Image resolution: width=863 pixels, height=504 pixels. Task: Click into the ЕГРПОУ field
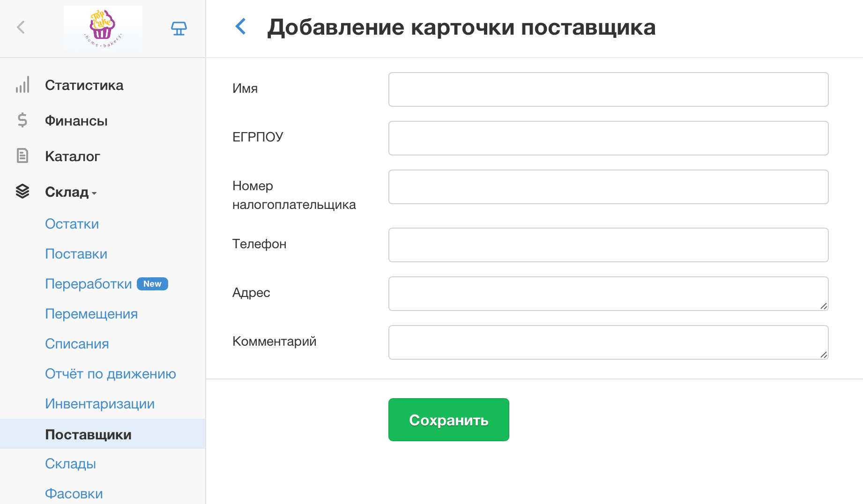[608, 138]
